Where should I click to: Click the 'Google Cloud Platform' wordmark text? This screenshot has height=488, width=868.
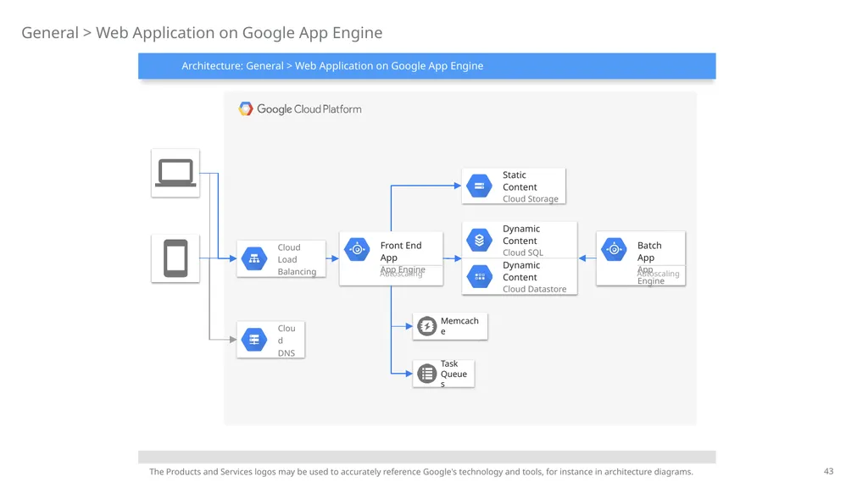pyautogui.click(x=309, y=109)
